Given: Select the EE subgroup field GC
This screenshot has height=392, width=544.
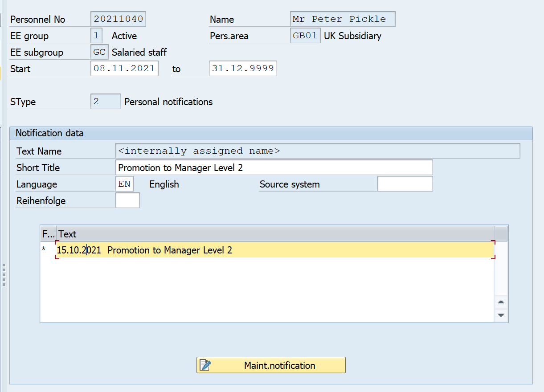Looking at the screenshot, I should coord(99,52).
